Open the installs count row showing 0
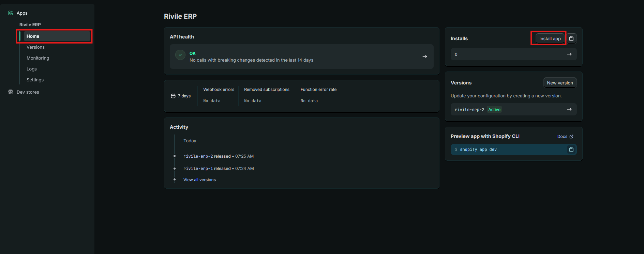The image size is (644, 254). (514, 54)
